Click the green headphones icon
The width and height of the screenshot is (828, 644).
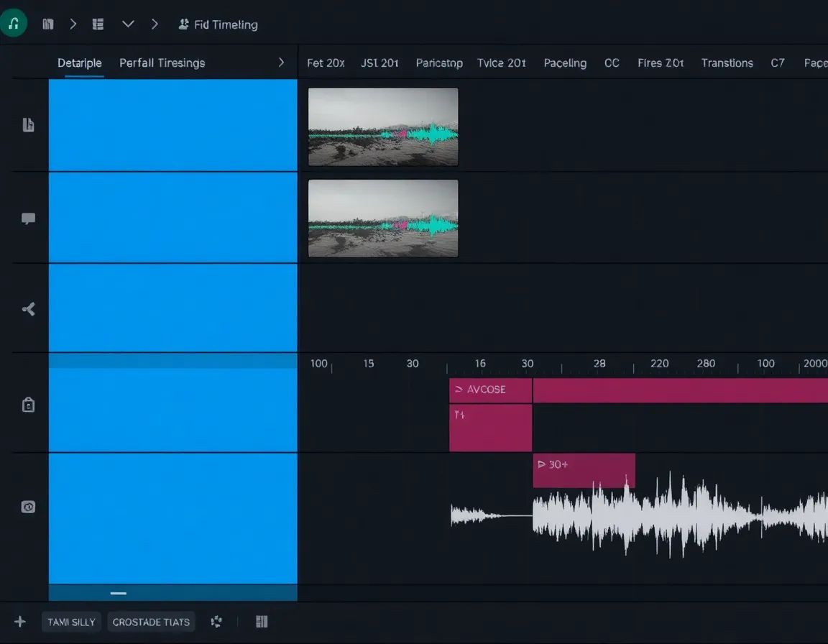coord(13,22)
